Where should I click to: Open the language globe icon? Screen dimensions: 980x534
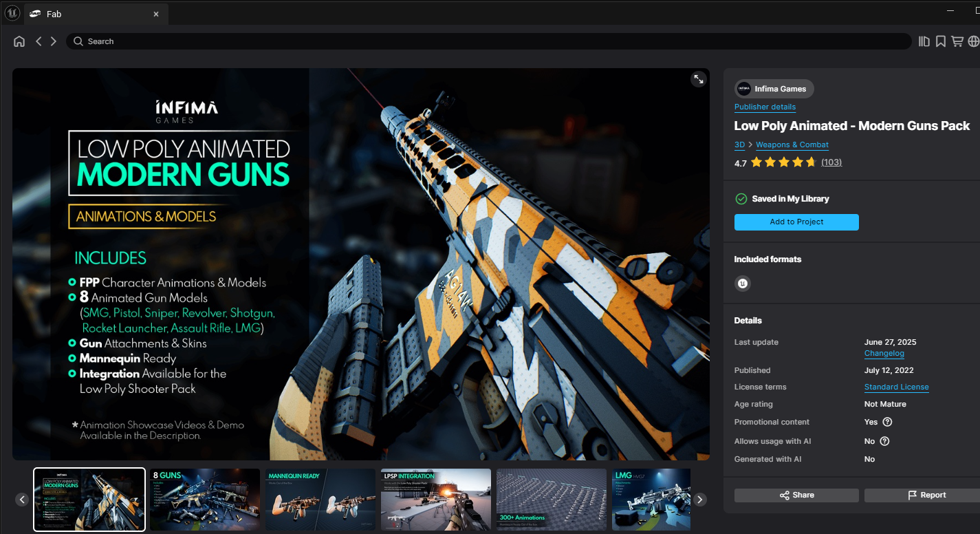pos(973,41)
